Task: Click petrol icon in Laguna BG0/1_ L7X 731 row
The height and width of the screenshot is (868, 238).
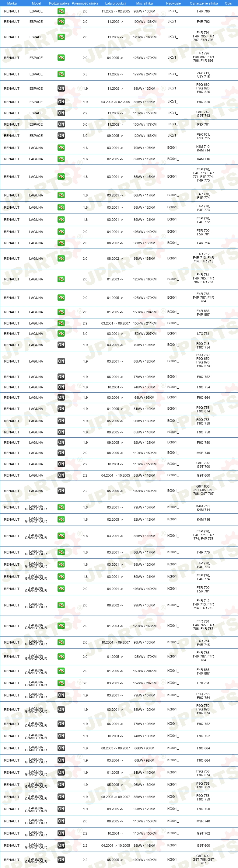Action: click(61, 334)
